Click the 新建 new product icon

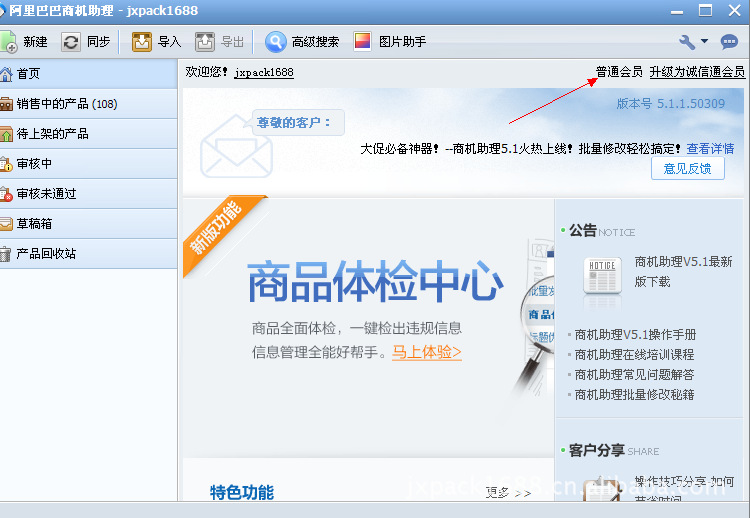(8, 42)
